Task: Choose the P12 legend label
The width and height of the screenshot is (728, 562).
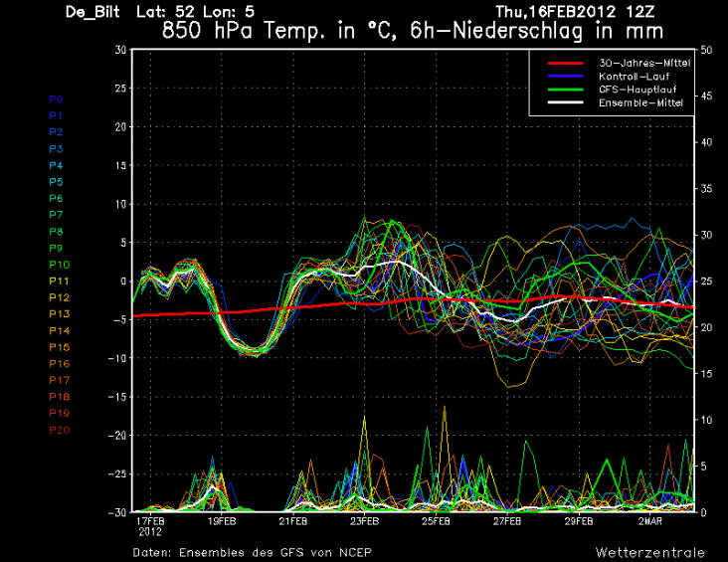Action: (60, 297)
